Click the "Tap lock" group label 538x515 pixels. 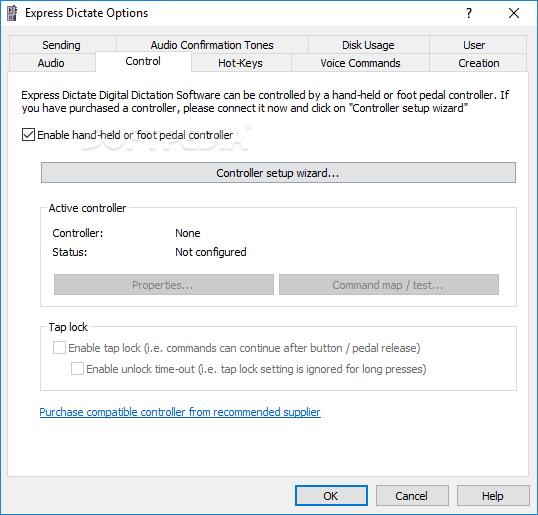click(x=68, y=327)
